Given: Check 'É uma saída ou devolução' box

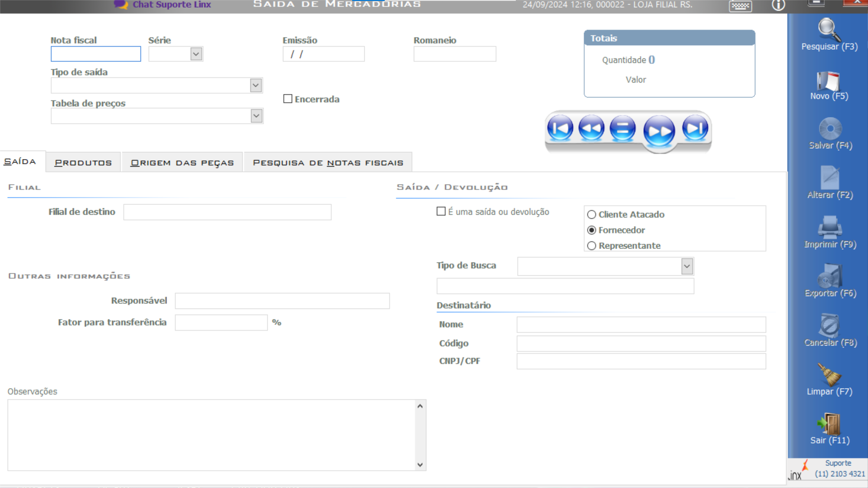Looking at the screenshot, I should (x=441, y=211).
